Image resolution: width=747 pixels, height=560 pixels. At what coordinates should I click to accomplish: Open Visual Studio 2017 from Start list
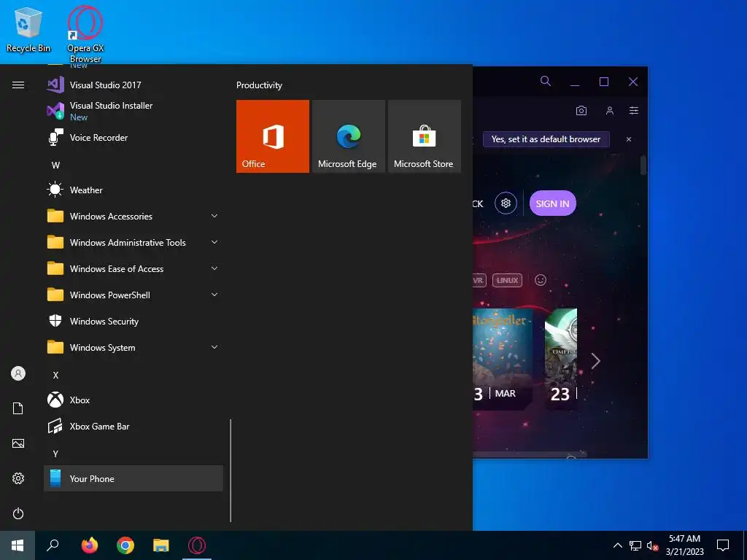133,85
